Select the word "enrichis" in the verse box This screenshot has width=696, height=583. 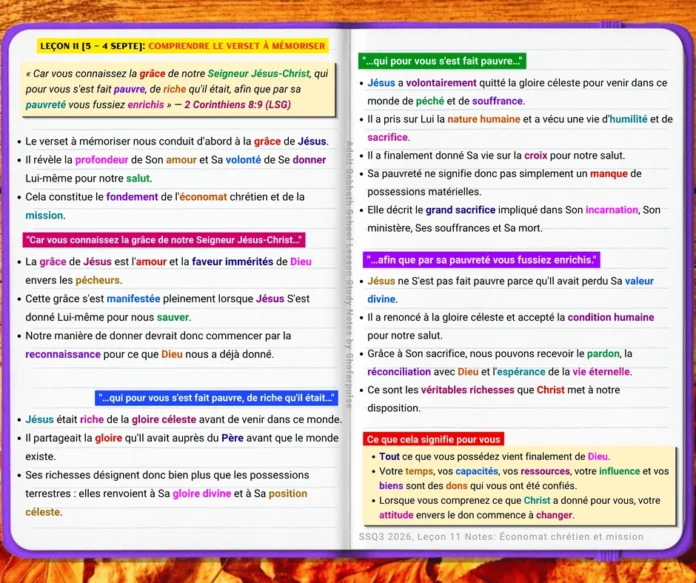coord(146,105)
